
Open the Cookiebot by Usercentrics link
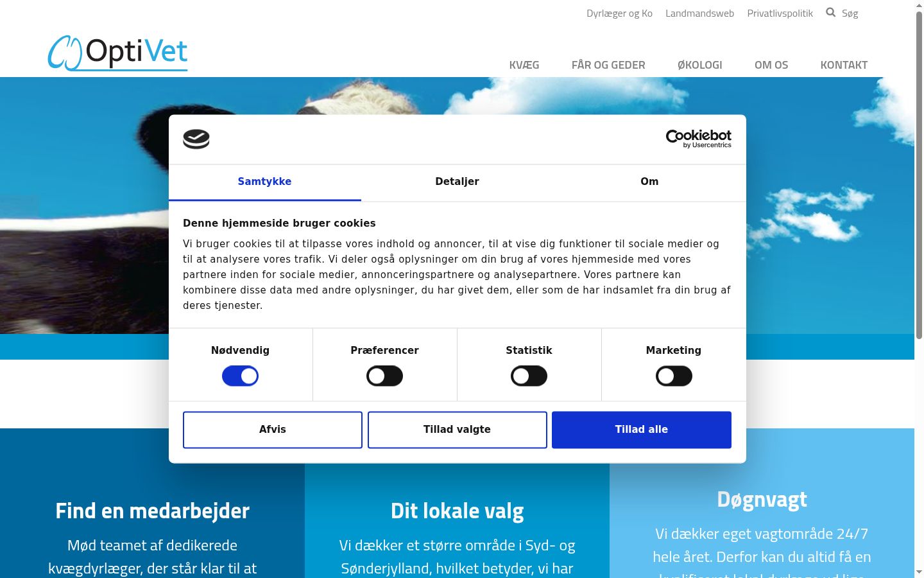[x=699, y=139]
